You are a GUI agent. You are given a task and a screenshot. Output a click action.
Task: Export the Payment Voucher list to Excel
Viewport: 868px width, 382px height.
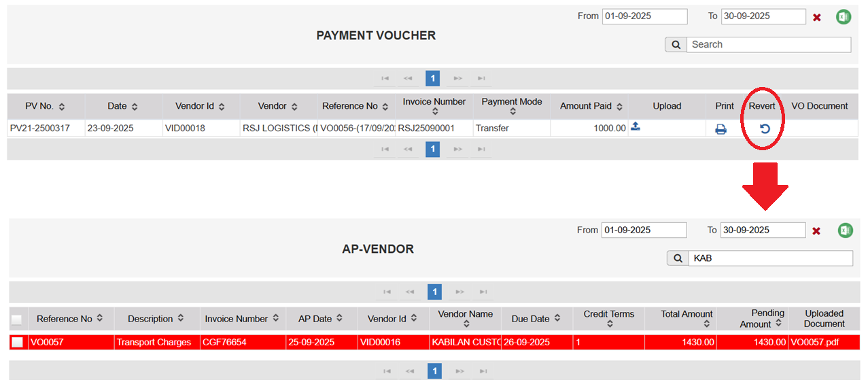(x=844, y=16)
